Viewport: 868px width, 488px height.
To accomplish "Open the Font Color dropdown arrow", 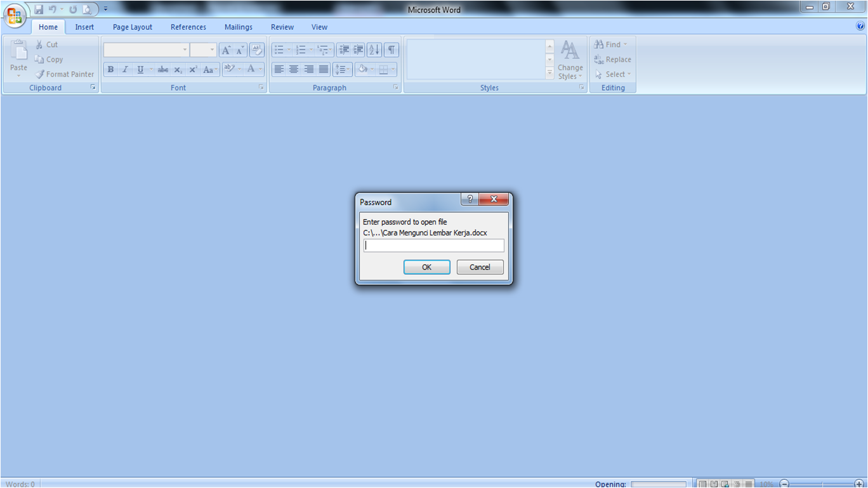I will 261,69.
